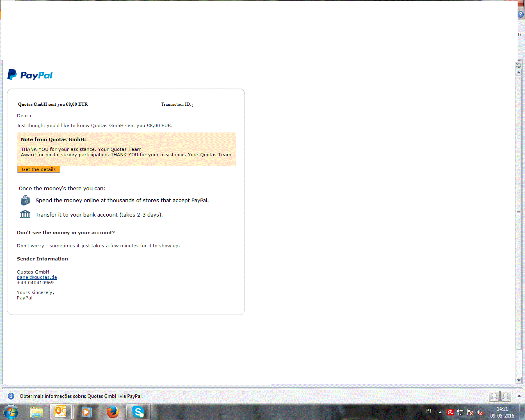This screenshot has height=420, width=525.
Task: Click 'Transfer it to your bank account' text
Action: point(99,215)
